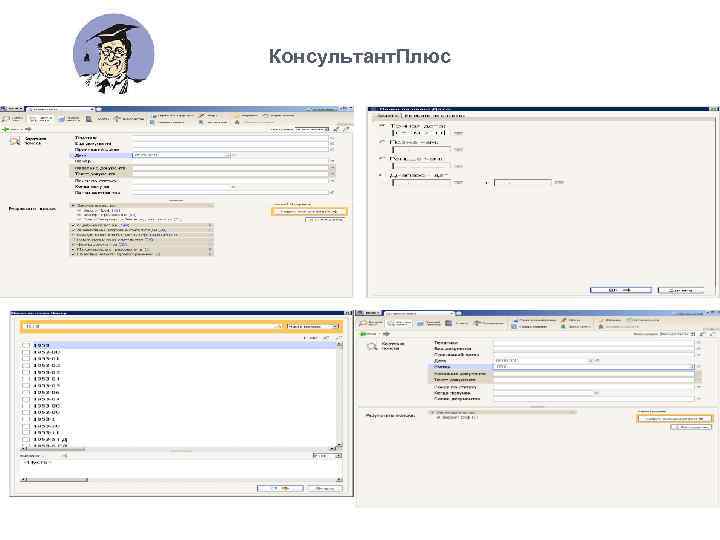The image size is (720, 540).
Task: Collapse the results tree in number search window
Action: 432,413
